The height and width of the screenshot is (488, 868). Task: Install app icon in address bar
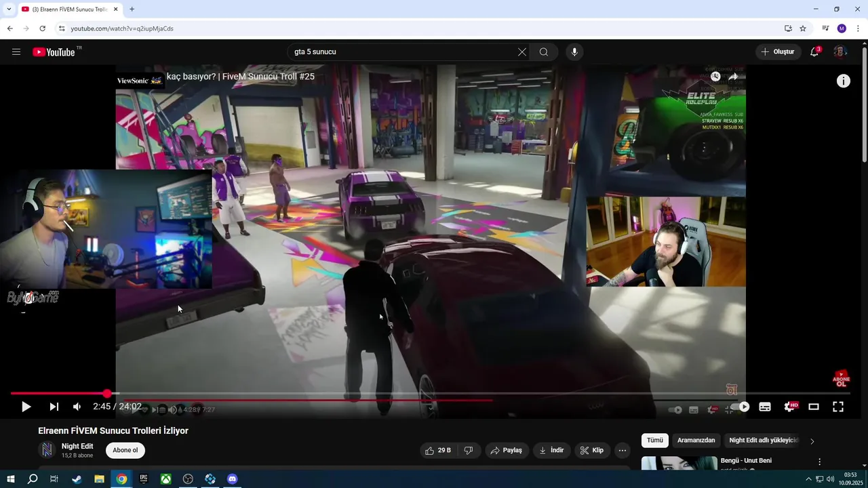788,28
